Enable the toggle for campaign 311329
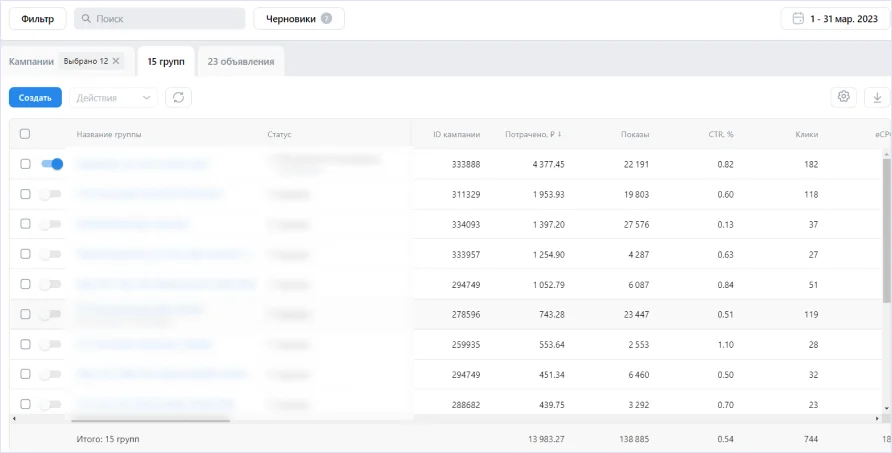 pos(50,194)
